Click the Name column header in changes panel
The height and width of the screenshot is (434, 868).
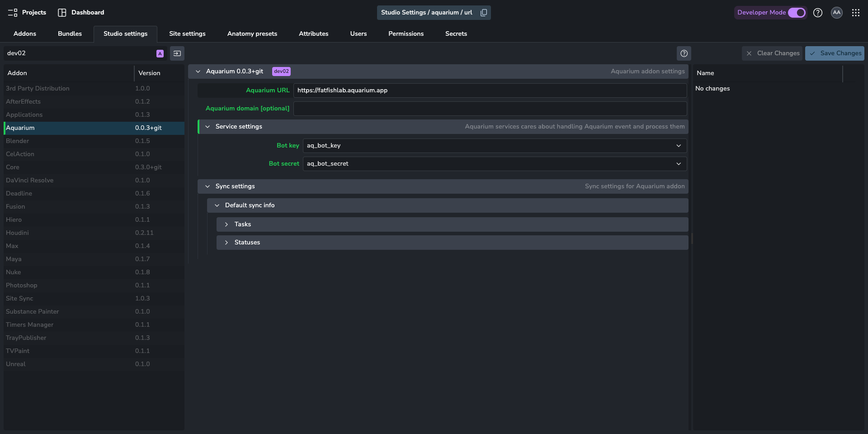click(768, 73)
